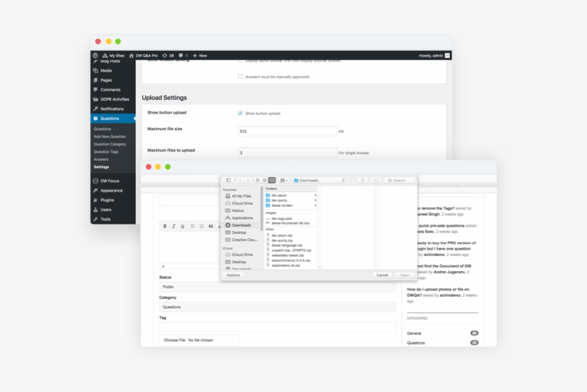
Task: Open GDPR Activities in WordPress sidebar
Action: [x=113, y=99]
